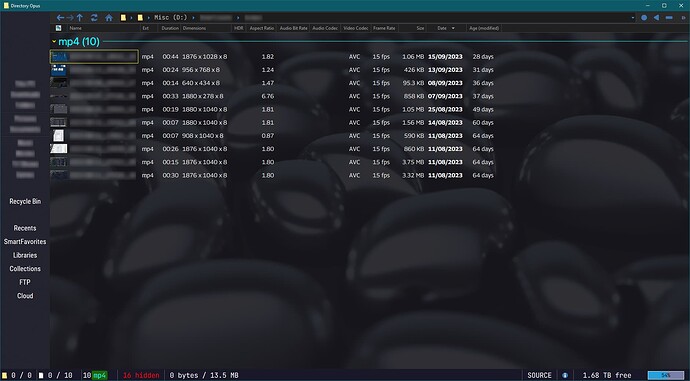The height and width of the screenshot is (381, 690).
Task: Click the blue circle toolbar icon
Action: (x=644, y=18)
